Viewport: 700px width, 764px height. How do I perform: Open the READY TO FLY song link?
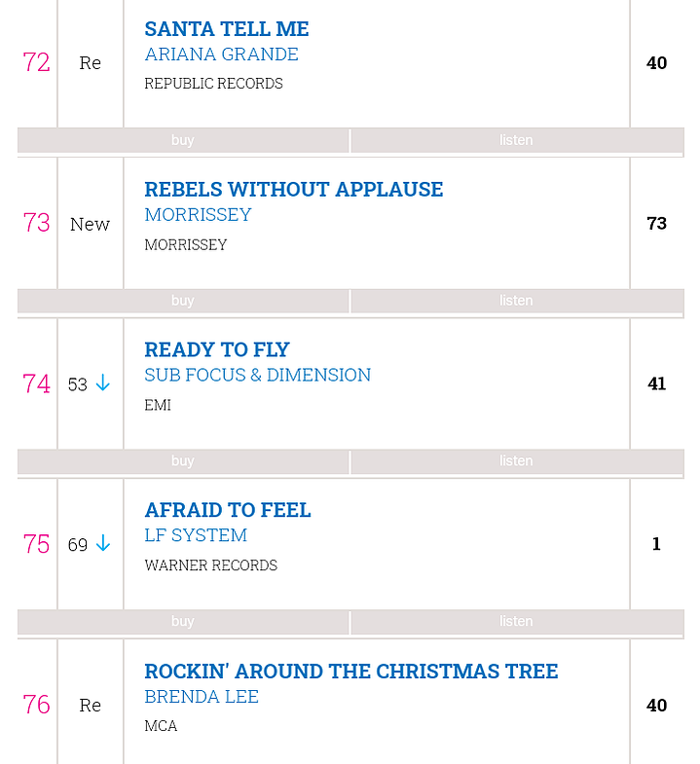coord(217,349)
